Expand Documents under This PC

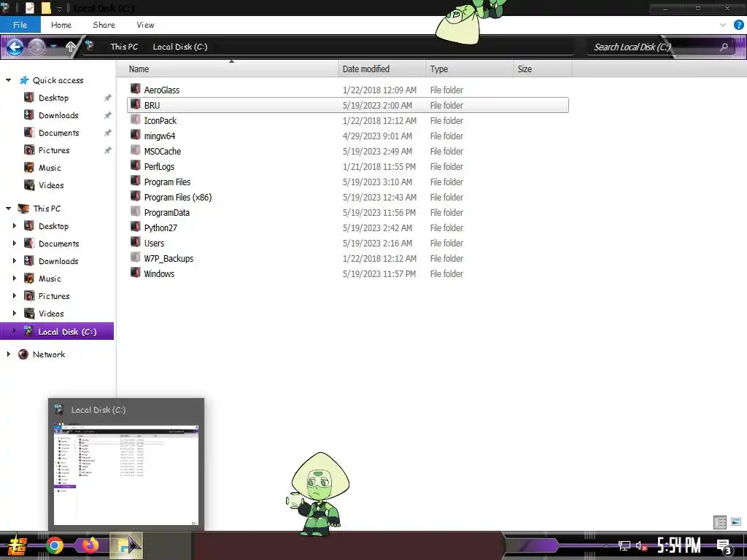click(15, 244)
